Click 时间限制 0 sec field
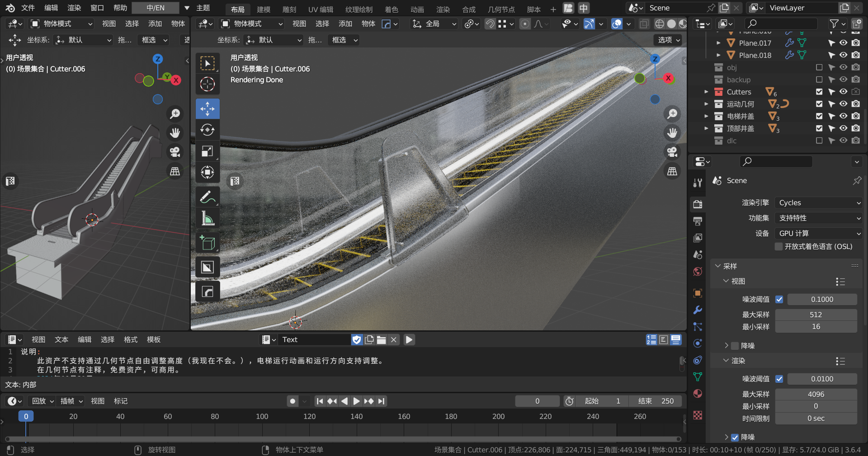 point(816,418)
